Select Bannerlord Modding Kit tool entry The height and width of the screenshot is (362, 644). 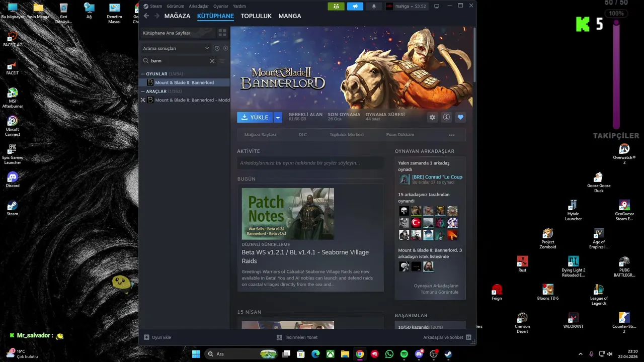click(x=185, y=100)
